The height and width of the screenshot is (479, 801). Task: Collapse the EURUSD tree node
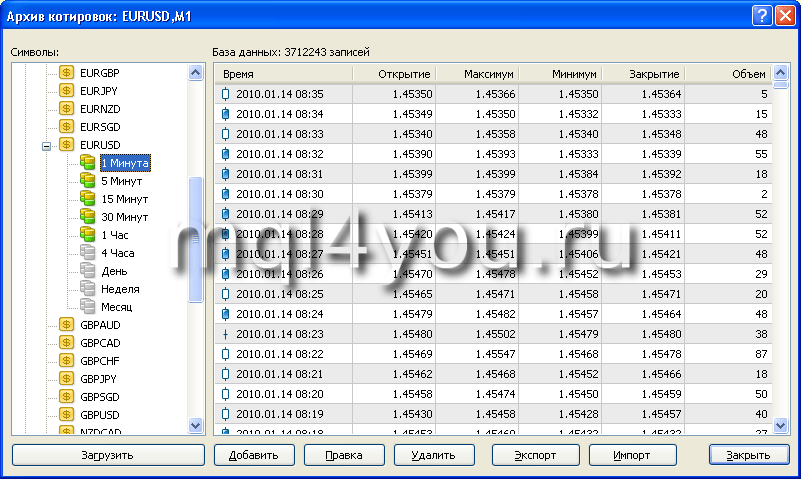[46, 146]
